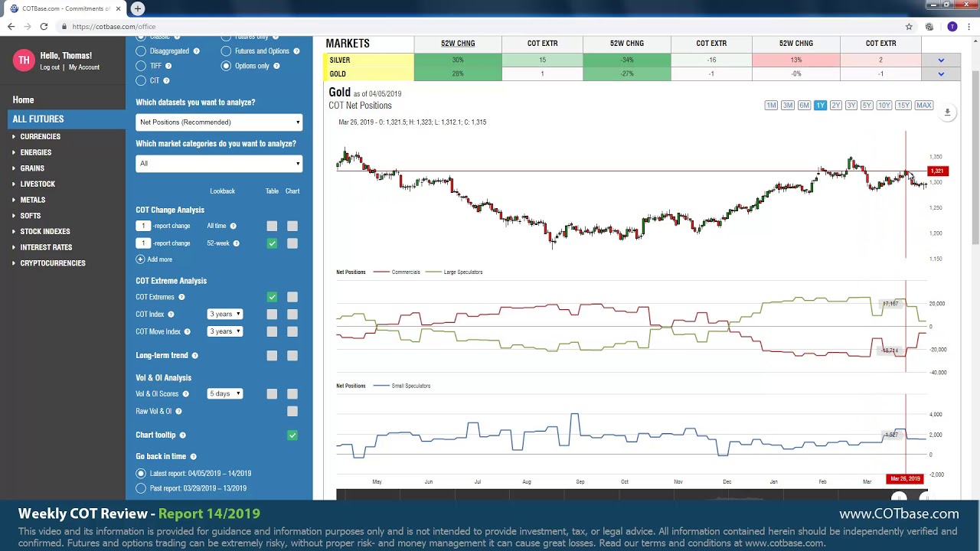Download the Gold chart image
Viewport: 980px width, 551px height.
click(947, 112)
